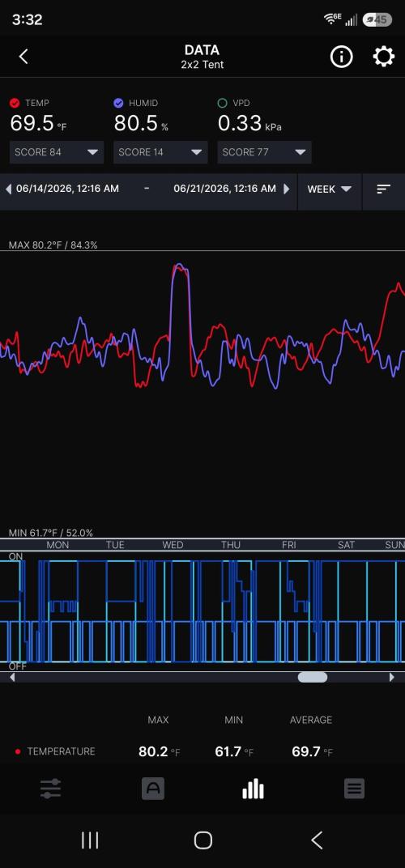Open the info icon in header
Screen dimensions: 405x868
[341, 57]
